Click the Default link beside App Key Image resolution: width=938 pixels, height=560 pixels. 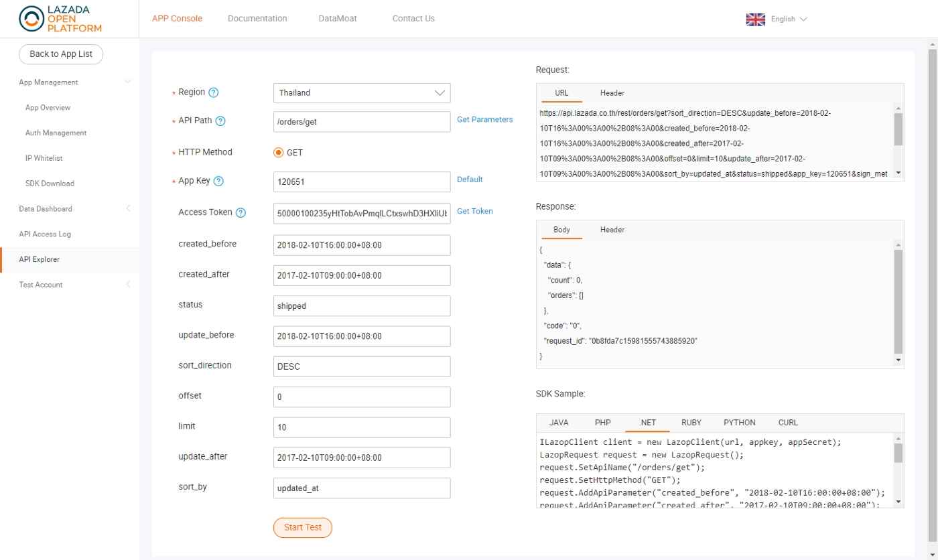coord(470,180)
